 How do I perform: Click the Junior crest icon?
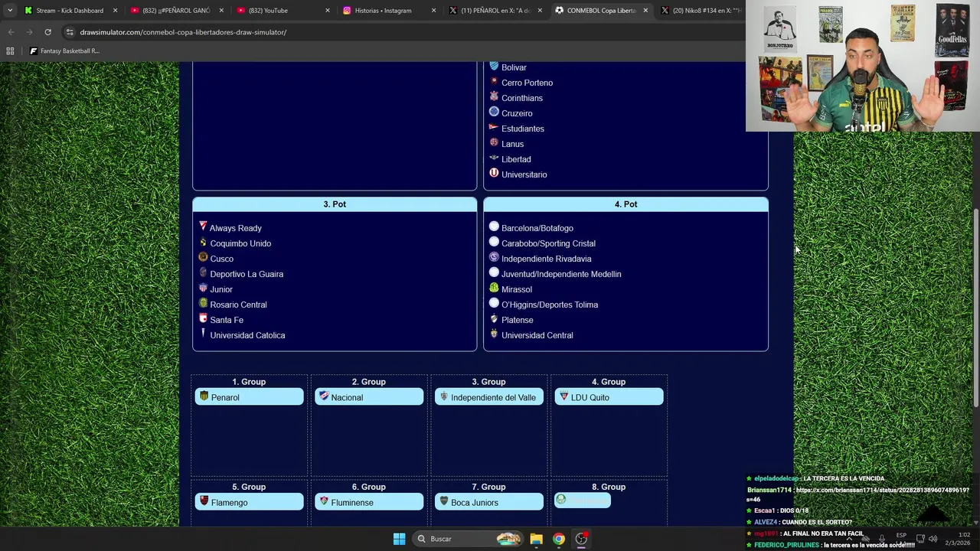(203, 288)
